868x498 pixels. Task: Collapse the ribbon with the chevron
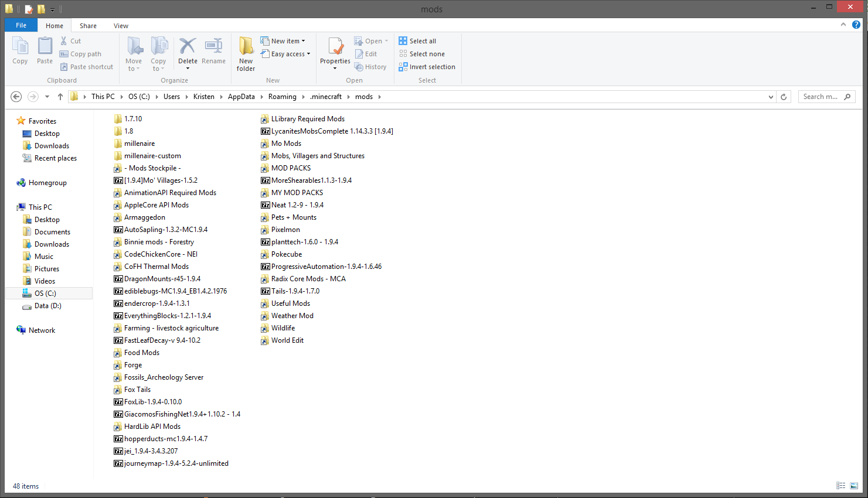click(843, 25)
